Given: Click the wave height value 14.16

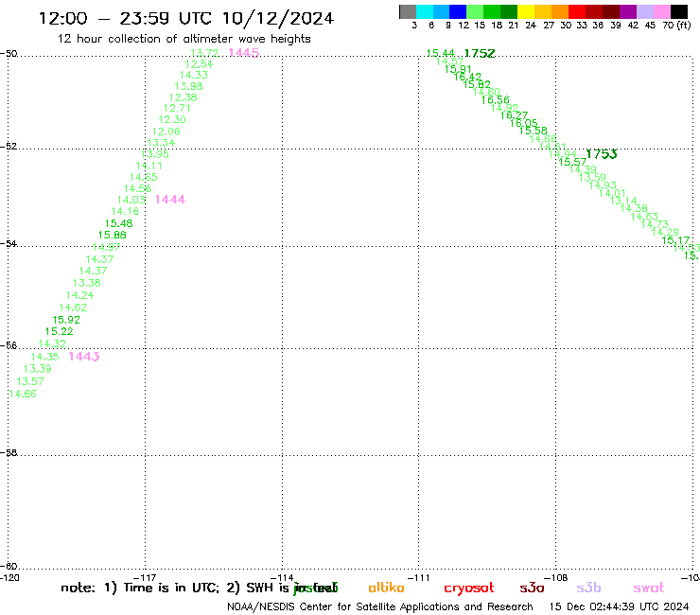Looking at the screenshot, I should coord(125,211).
